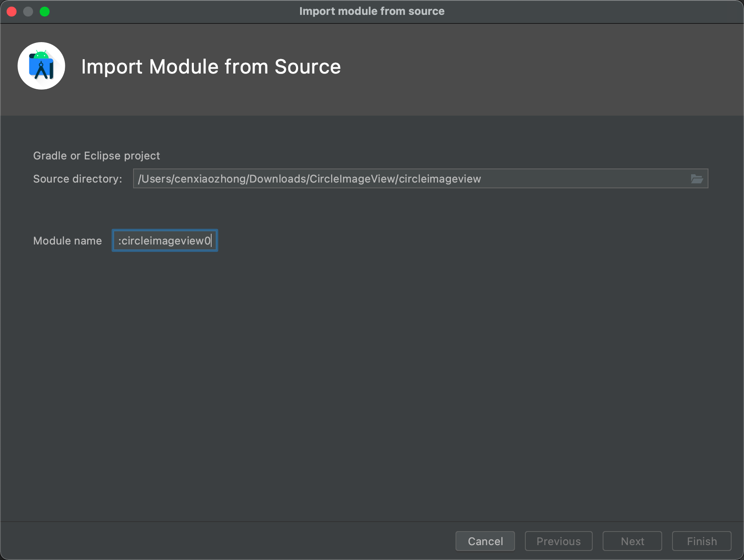Viewport: 744px width, 560px height.
Task: Click the "Import Module from Source" heading
Action: pos(211,67)
